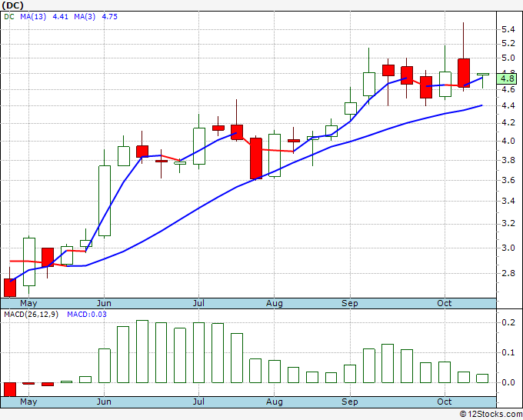This screenshot has width=523, height=420.
Task: Click the tallest MACD bar in mid-June
Action: point(142,352)
